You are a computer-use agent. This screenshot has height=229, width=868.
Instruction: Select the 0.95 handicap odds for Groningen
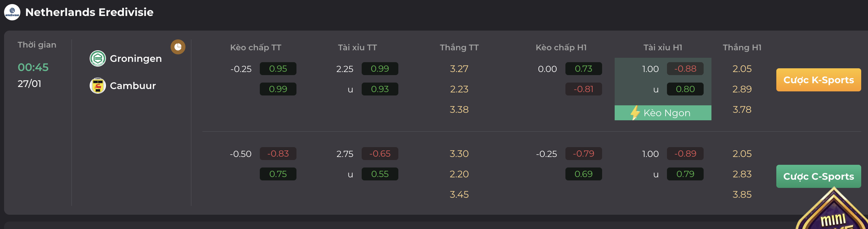(278, 69)
